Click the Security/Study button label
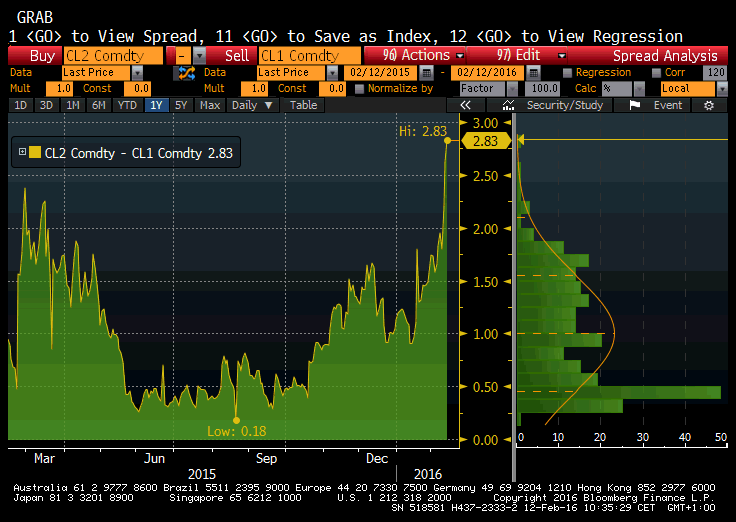Image resolution: width=736 pixels, height=522 pixels. 565,105
